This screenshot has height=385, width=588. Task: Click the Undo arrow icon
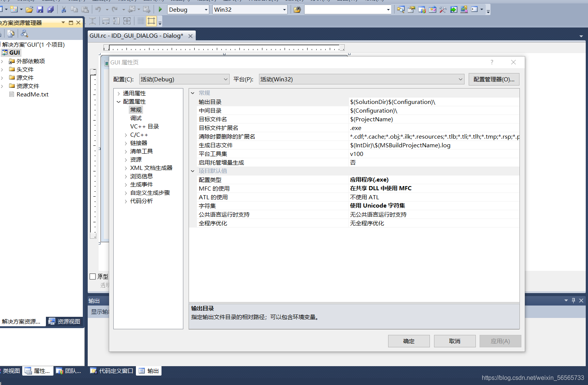[x=98, y=9]
